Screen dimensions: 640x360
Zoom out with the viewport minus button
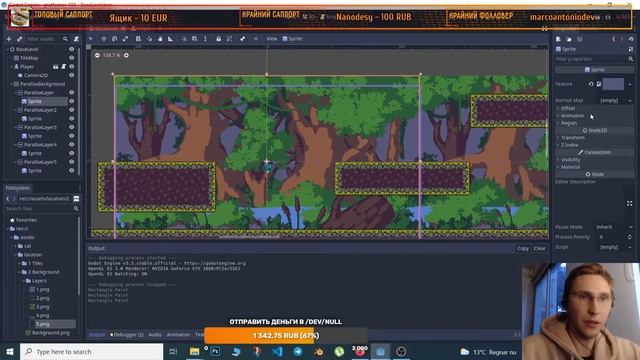pyautogui.click(x=97, y=55)
